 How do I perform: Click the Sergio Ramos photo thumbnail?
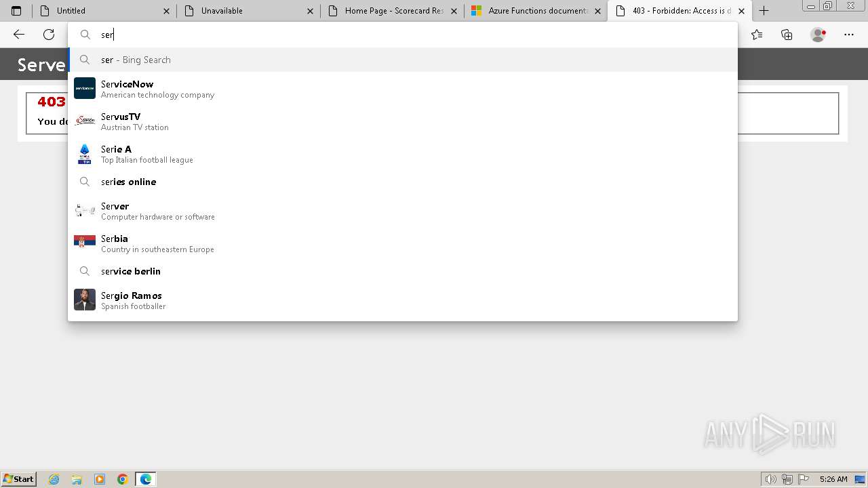(x=85, y=300)
